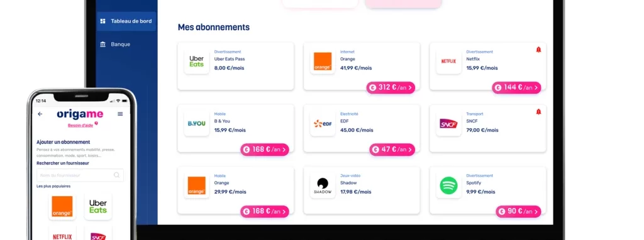Open the 90 €/an Spotify savings badge
Image resolution: width=644 pixels, height=240 pixels.
click(518, 212)
